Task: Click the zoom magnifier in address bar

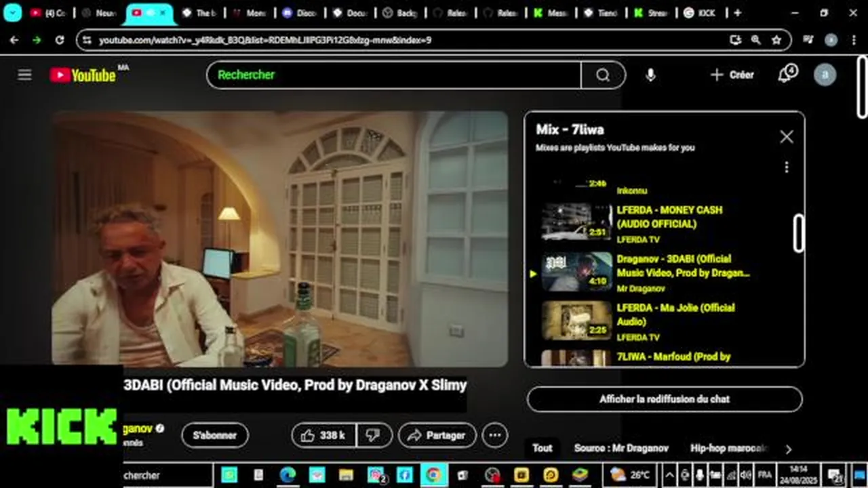Action: (756, 40)
